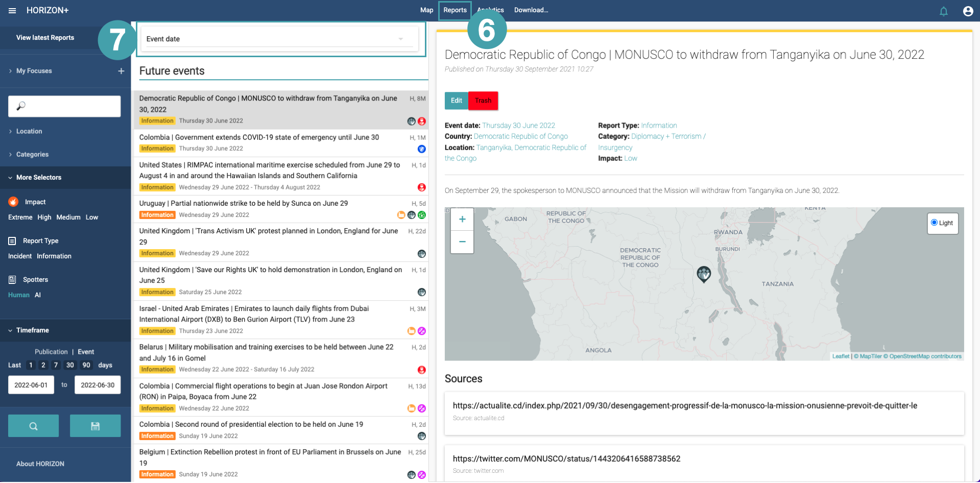Select the Light map style radio

point(934,223)
